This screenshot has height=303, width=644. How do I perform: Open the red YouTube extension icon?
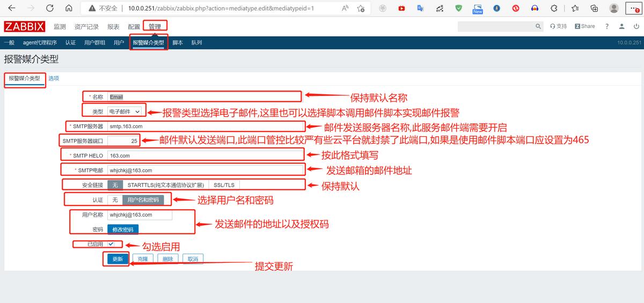(x=401, y=9)
